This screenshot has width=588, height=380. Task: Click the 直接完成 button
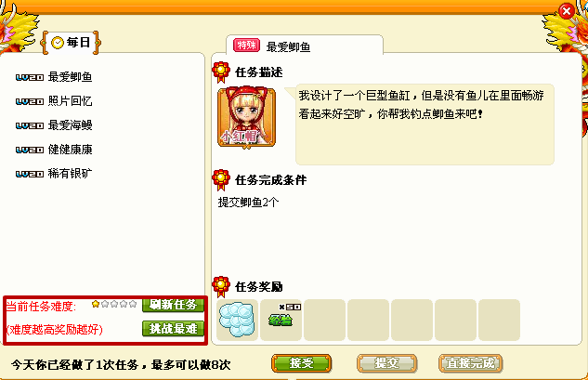(470, 363)
